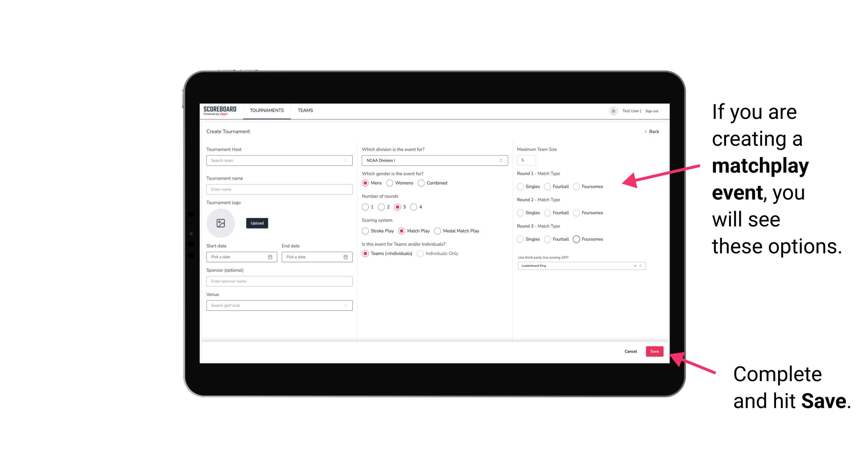Select the Womens gender radio button
Viewport: 868px width, 467px height.
click(x=390, y=183)
